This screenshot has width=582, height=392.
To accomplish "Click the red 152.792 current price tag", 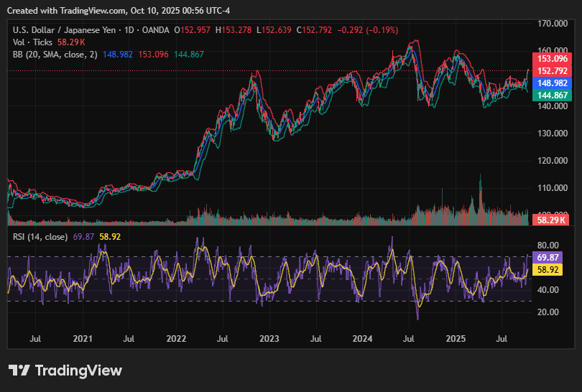I will point(553,70).
